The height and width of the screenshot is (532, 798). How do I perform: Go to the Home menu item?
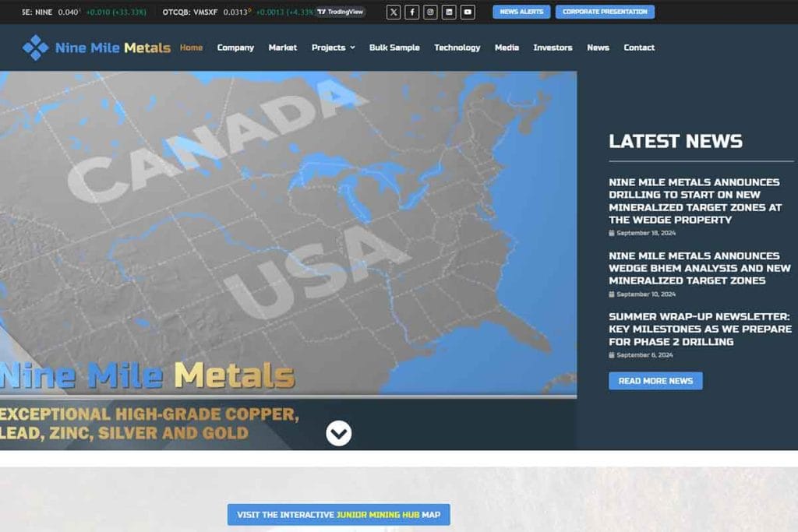pyautogui.click(x=192, y=48)
